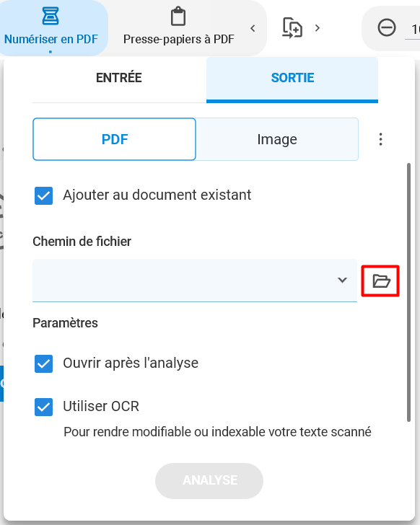This screenshot has height=525, width=420.
Task: Click the right chevron toolbar arrow
Action: coord(318,28)
